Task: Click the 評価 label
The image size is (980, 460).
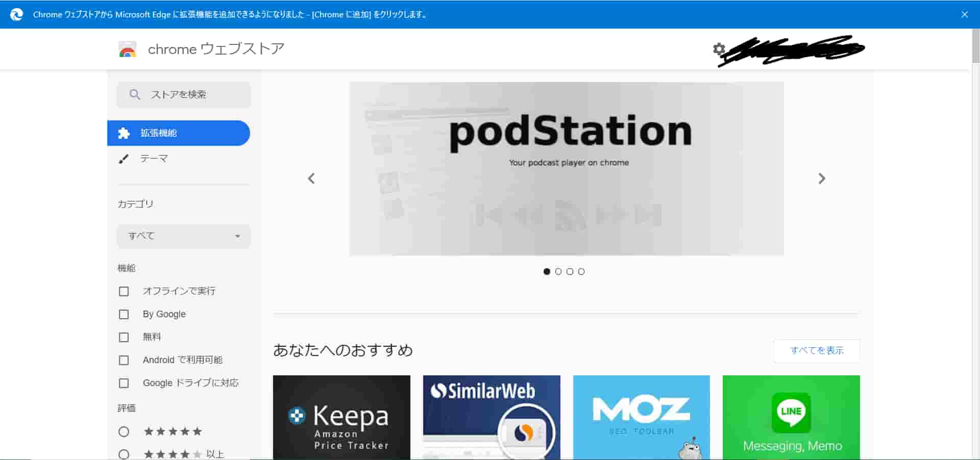Action: click(x=127, y=408)
